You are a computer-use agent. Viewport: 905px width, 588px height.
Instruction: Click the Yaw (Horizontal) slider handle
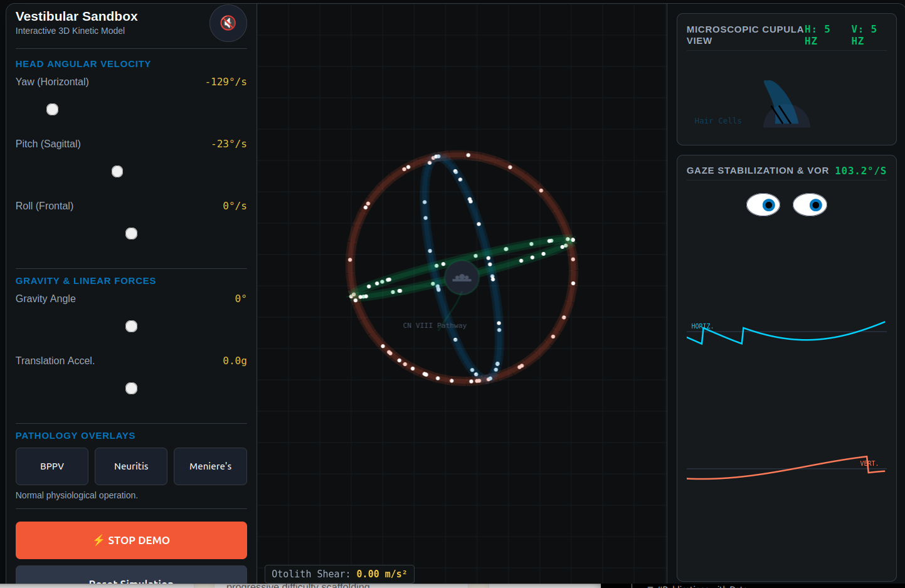(x=53, y=110)
